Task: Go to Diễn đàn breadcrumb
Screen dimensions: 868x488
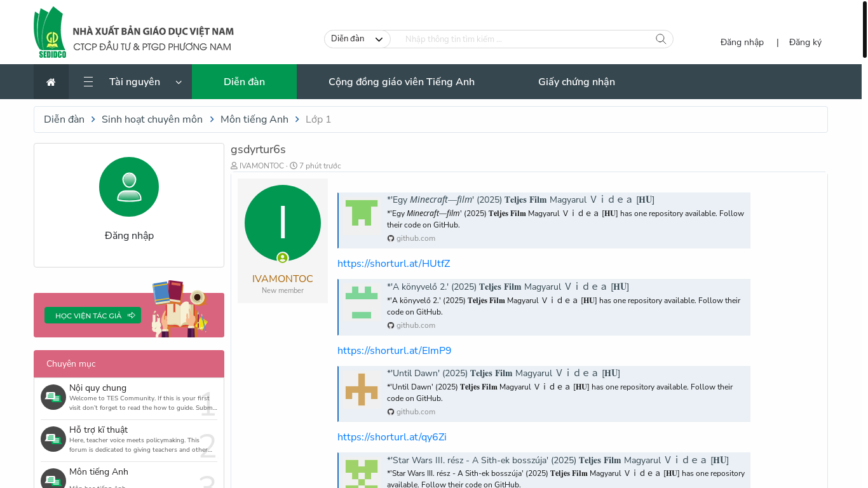Action: pos(64,119)
